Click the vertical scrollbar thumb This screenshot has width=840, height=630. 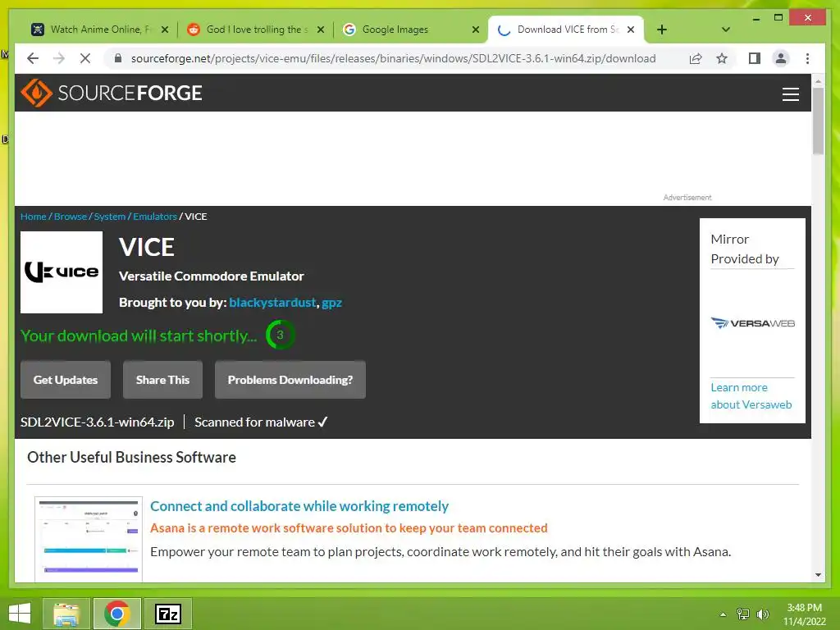818,121
